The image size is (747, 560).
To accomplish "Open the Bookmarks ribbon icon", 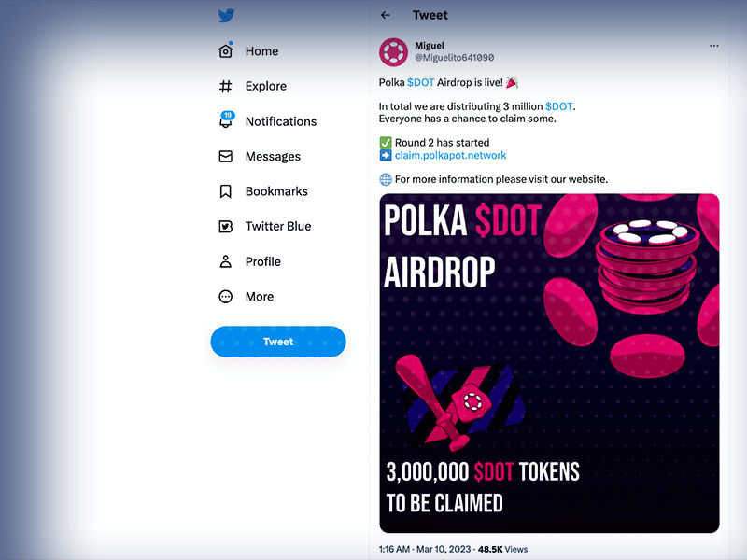I will (225, 191).
